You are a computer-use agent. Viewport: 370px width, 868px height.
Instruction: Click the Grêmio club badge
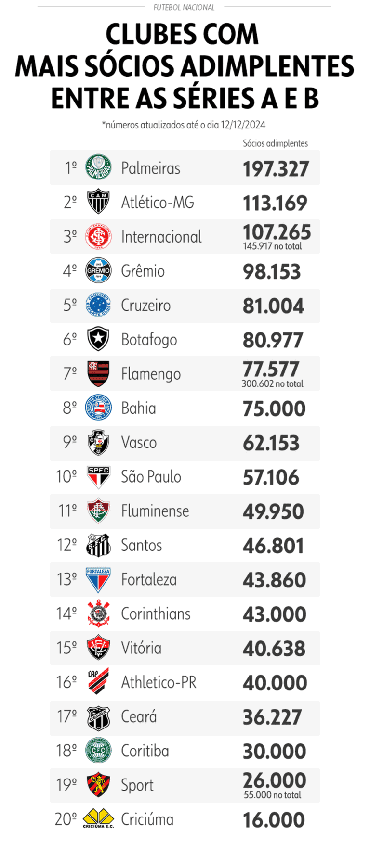(98, 271)
